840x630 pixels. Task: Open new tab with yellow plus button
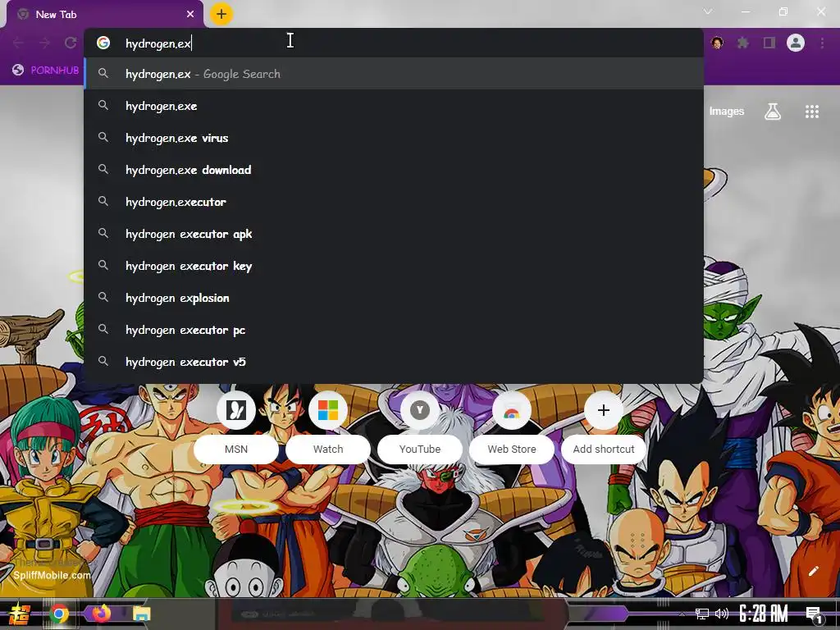(221, 14)
